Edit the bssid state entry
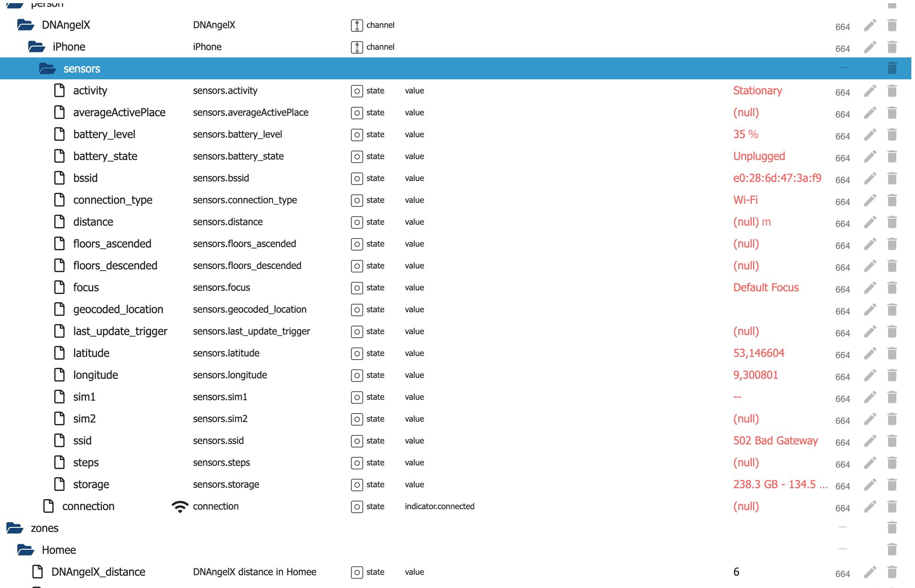 pyautogui.click(x=870, y=178)
